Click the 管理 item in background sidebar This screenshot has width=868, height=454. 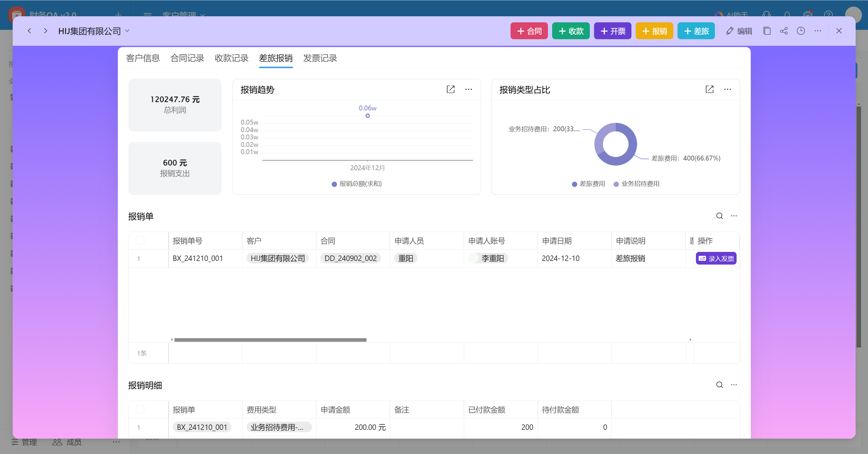[24, 442]
